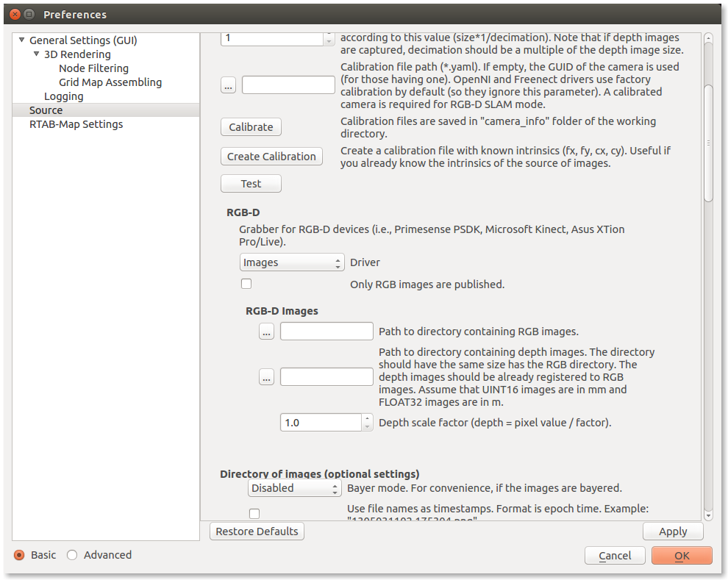
Task: Click the Create Calibration button
Action: [271, 157]
